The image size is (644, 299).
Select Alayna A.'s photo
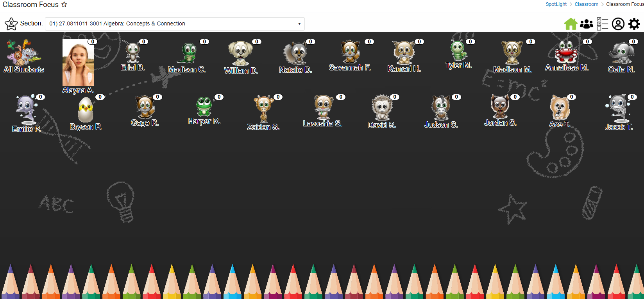tap(78, 63)
